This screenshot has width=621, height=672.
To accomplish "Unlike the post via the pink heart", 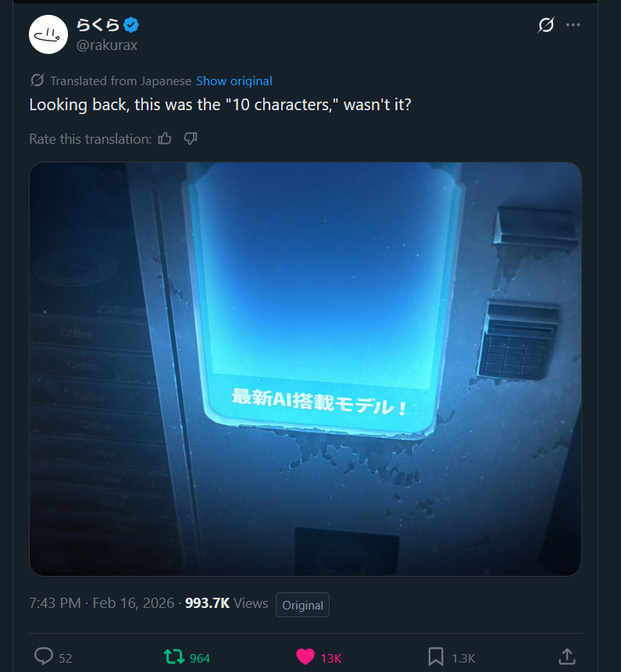I will coord(305,656).
